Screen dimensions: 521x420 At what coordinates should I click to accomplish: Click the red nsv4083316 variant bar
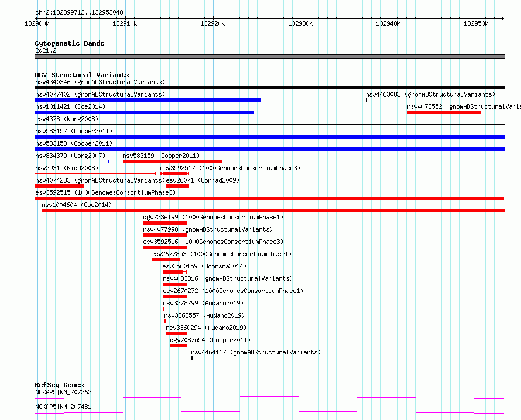click(175, 284)
